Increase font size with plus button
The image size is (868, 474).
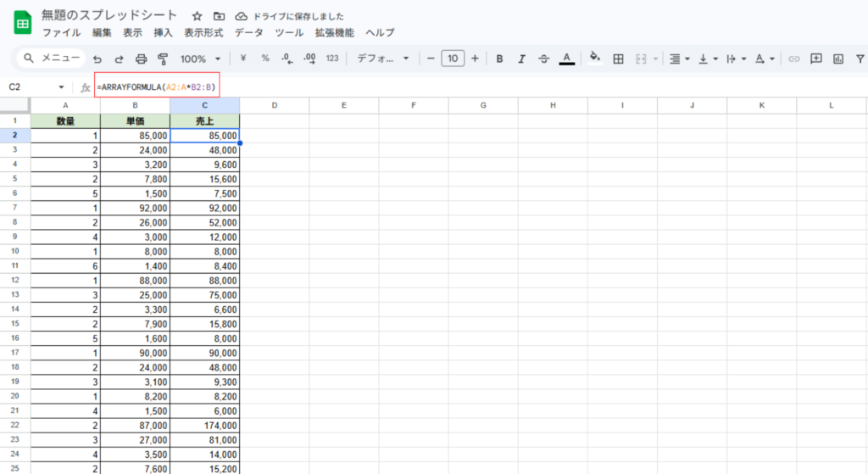(x=475, y=59)
